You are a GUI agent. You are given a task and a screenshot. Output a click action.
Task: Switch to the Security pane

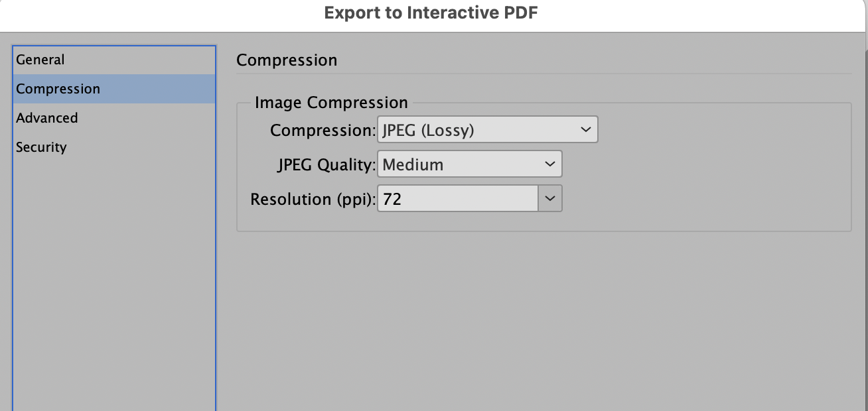(x=41, y=147)
